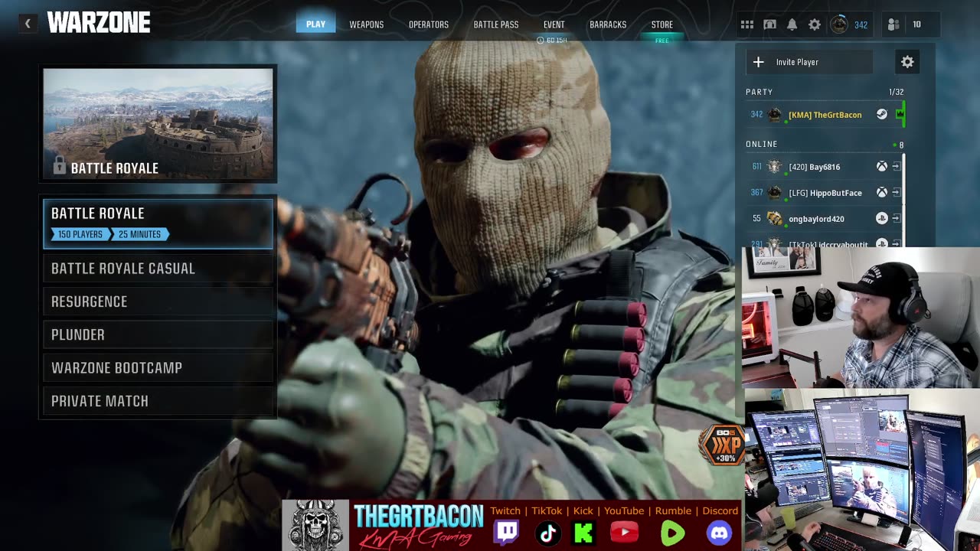Click the Battle Royale map thumbnail
Screen dimensions: 980x551
(158, 124)
